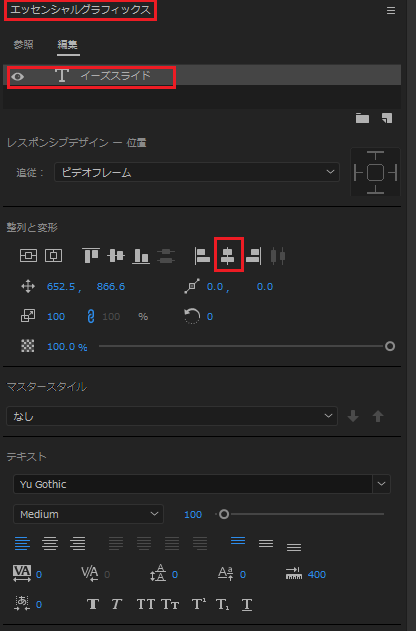The image size is (416, 631).
Task: Click the align left edge icon
Action: click(x=202, y=256)
